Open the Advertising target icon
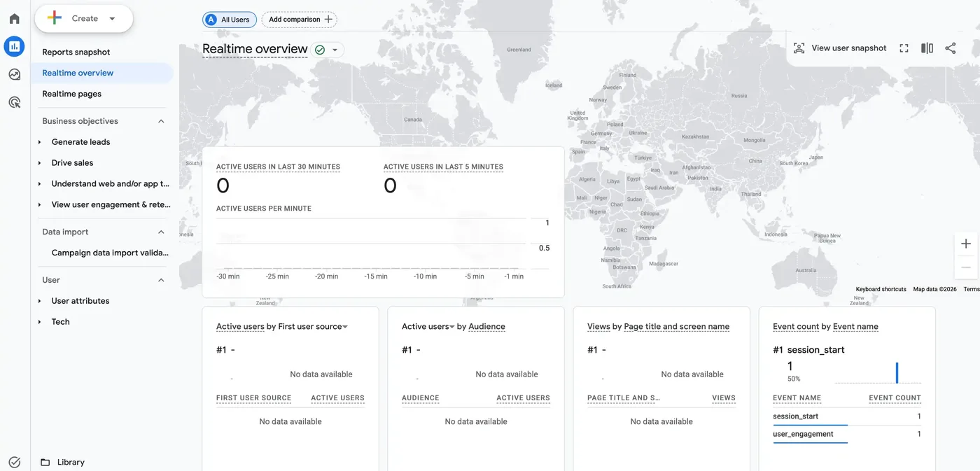Viewport: 980px width, 471px height. [14, 102]
